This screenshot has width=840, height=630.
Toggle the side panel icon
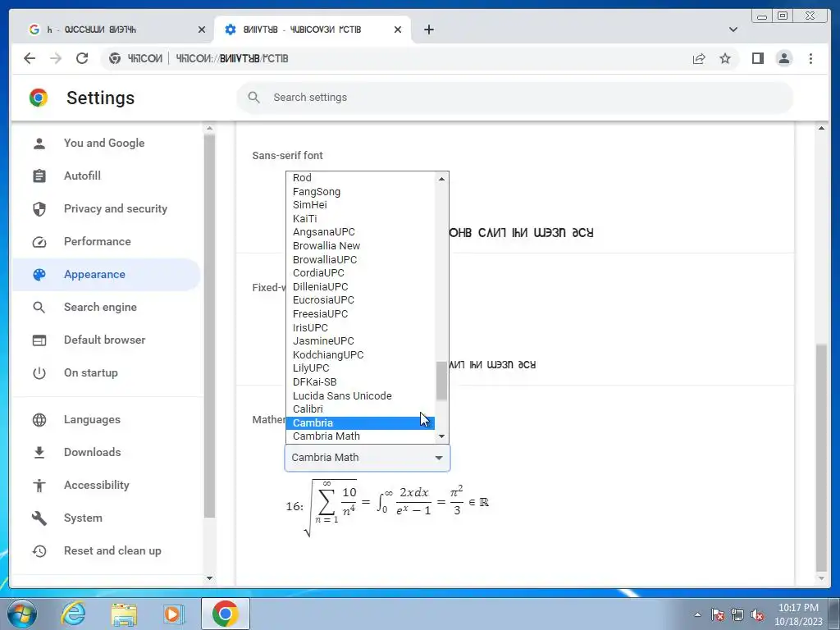pyautogui.click(x=757, y=58)
